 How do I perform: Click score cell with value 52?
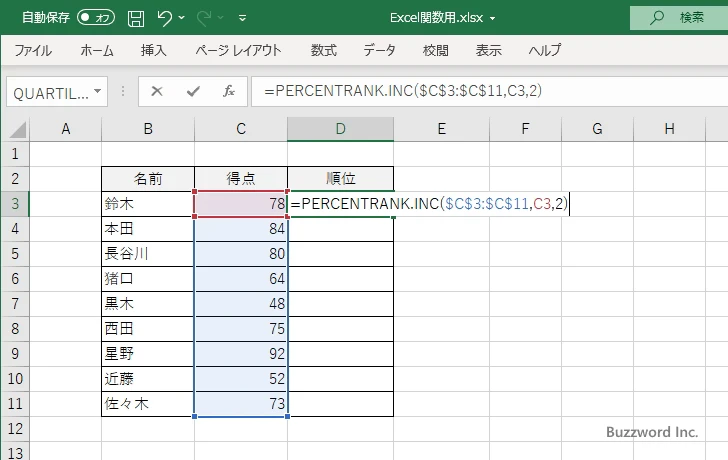tap(241, 379)
